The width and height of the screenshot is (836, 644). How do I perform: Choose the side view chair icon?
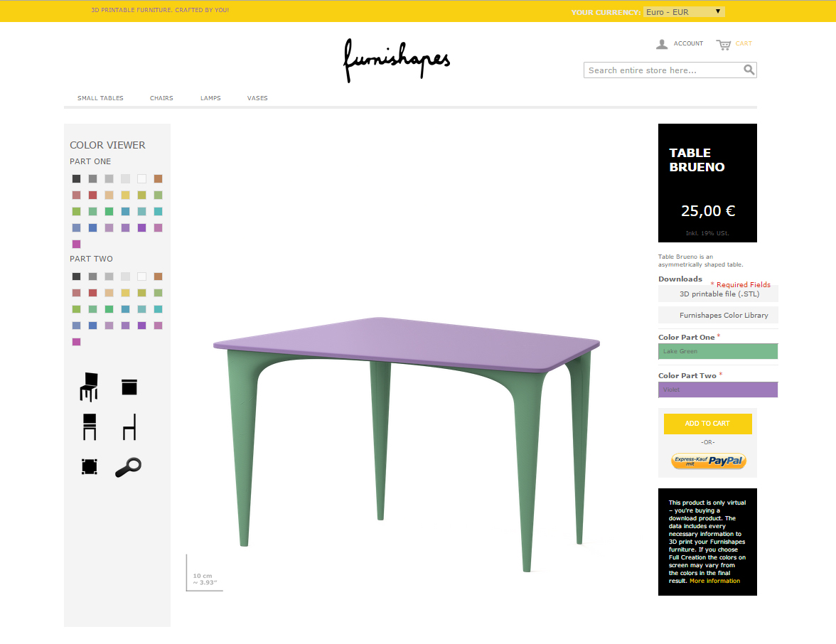pyautogui.click(x=129, y=427)
